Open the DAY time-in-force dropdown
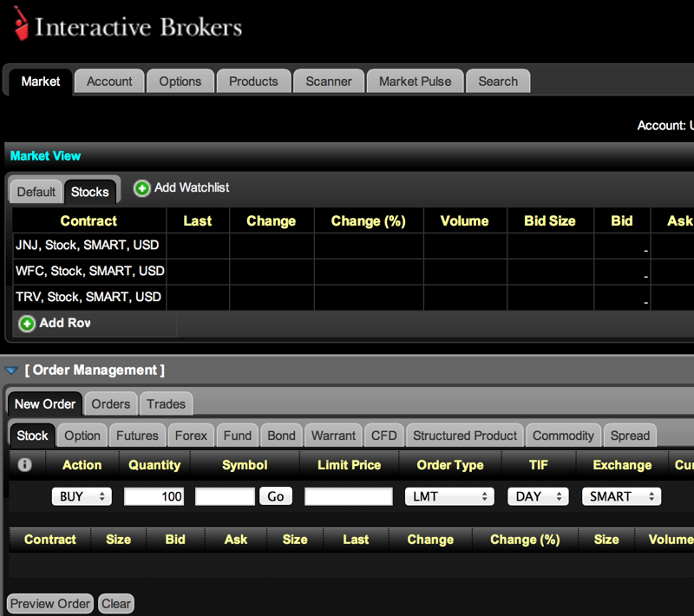 point(538,496)
